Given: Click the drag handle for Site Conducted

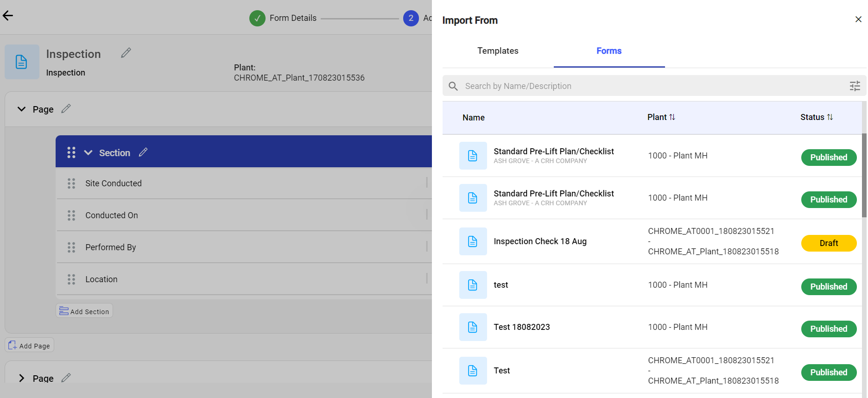Looking at the screenshot, I should 71,183.
